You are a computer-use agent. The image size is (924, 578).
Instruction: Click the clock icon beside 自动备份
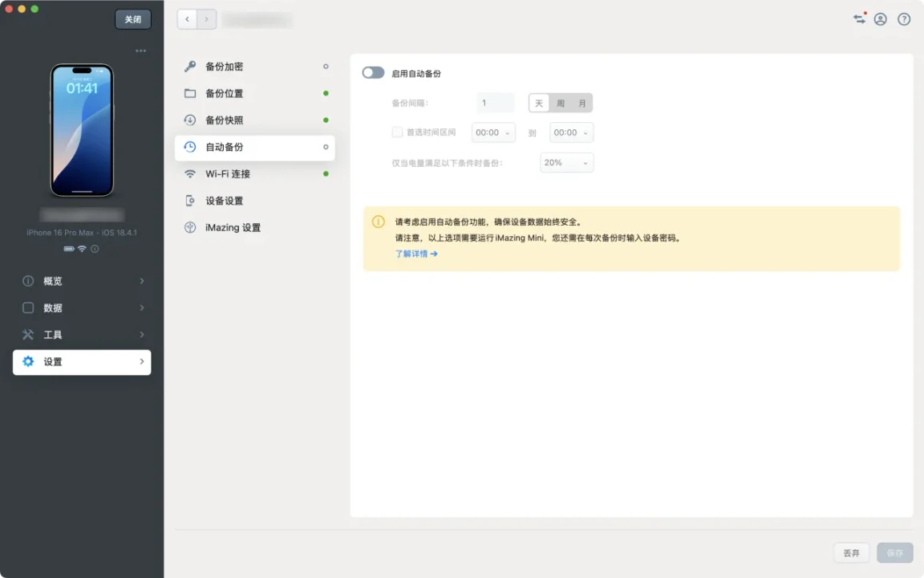(190, 147)
